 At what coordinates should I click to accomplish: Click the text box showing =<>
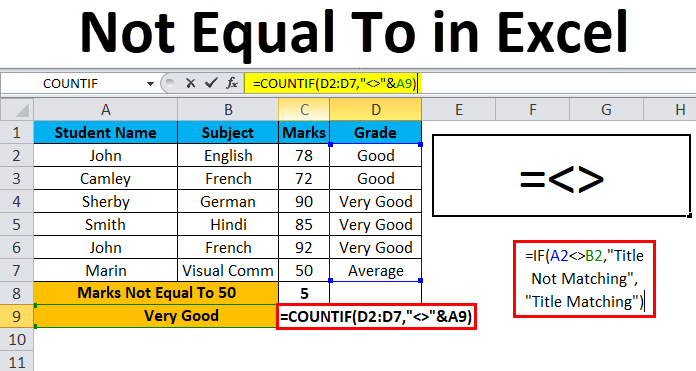(562, 176)
